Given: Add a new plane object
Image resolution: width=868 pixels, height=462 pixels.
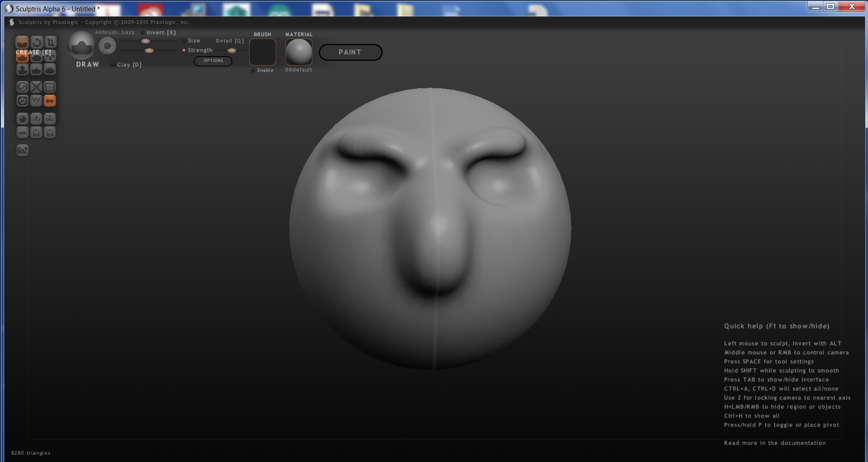Looking at the screenshot, I should coord(22,132).
